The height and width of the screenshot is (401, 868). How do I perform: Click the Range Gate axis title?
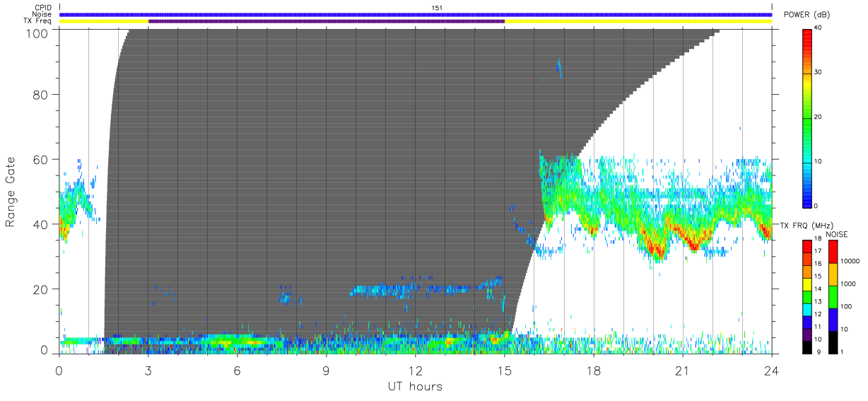(x=11, y=192)
